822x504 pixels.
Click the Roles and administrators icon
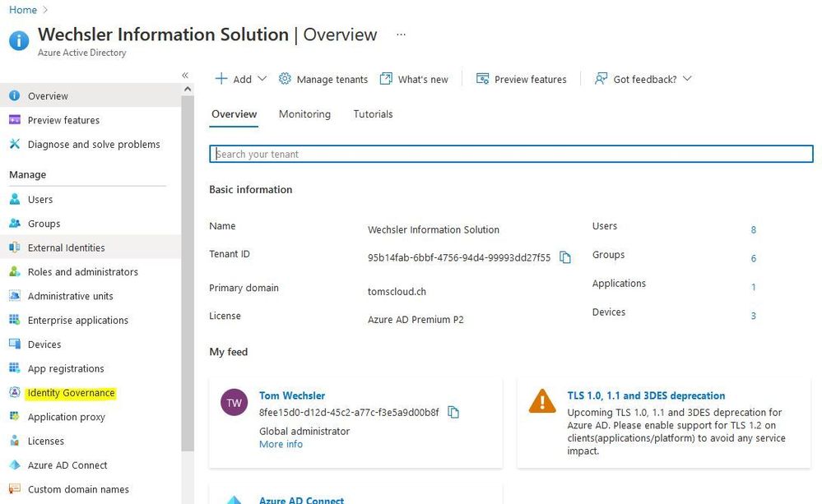(x=15, y=271)
